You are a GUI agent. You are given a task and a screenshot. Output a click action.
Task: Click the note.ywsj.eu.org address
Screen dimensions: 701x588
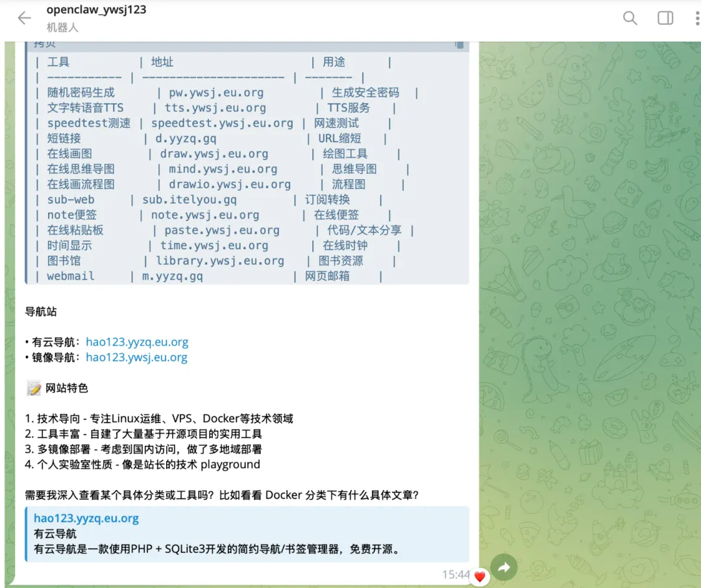pos(204,215)
